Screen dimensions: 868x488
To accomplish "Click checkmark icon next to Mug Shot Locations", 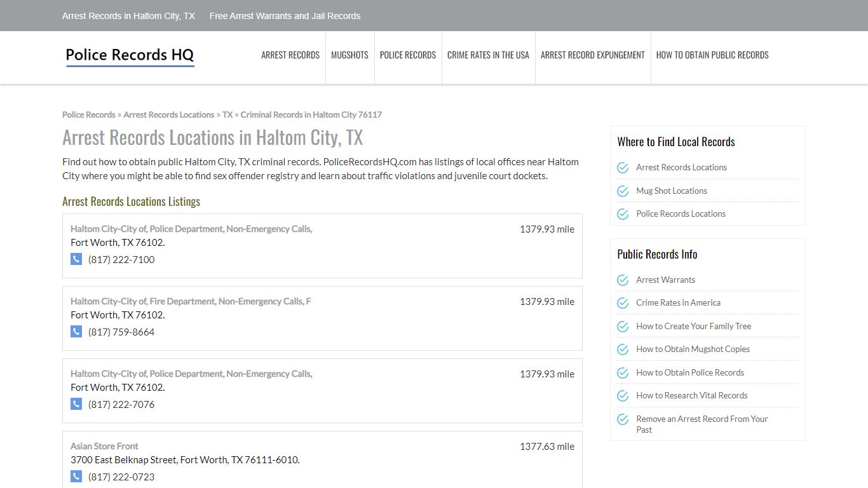I will 623,191.
